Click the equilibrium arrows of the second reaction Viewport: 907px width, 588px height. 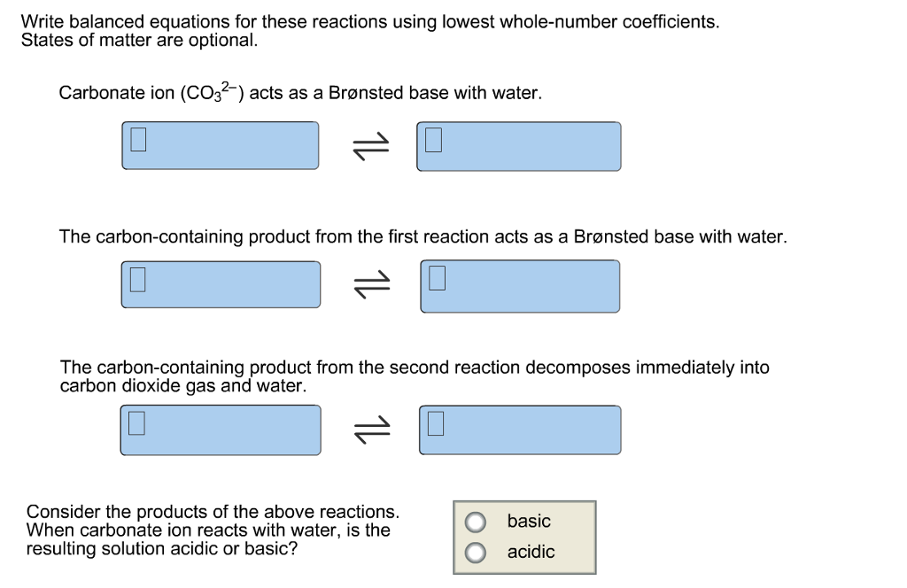(372, 285)
